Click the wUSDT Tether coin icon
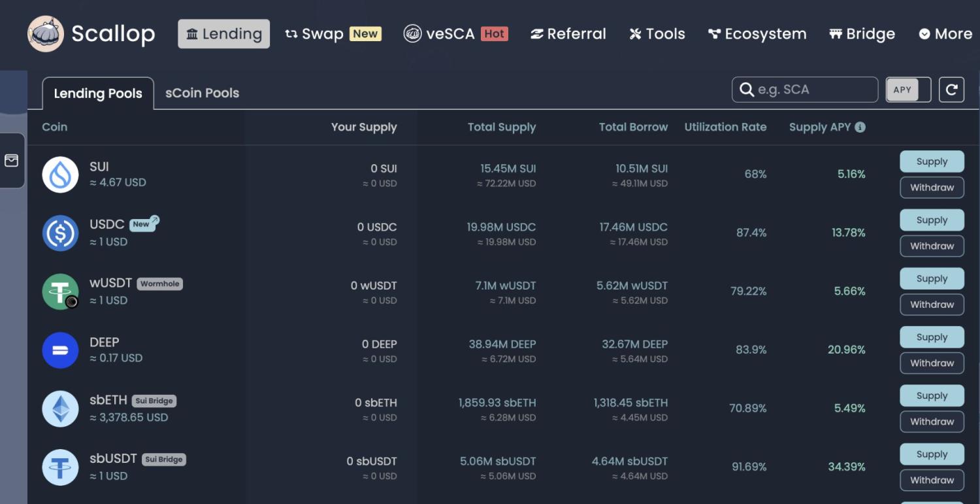The width and height of the screenshot is (980, 504). (60, 292)
